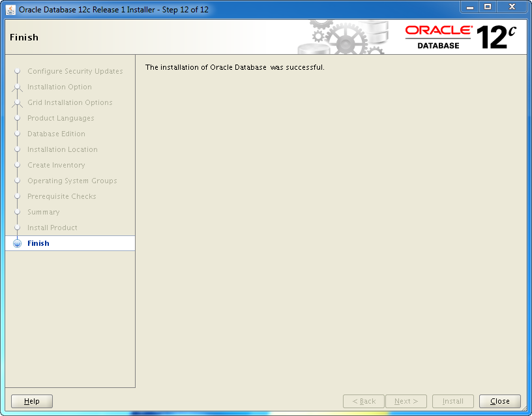Close window using title bar X
Image resolution: width=532 pixels, height=416 pixels.
click(512, 7)
